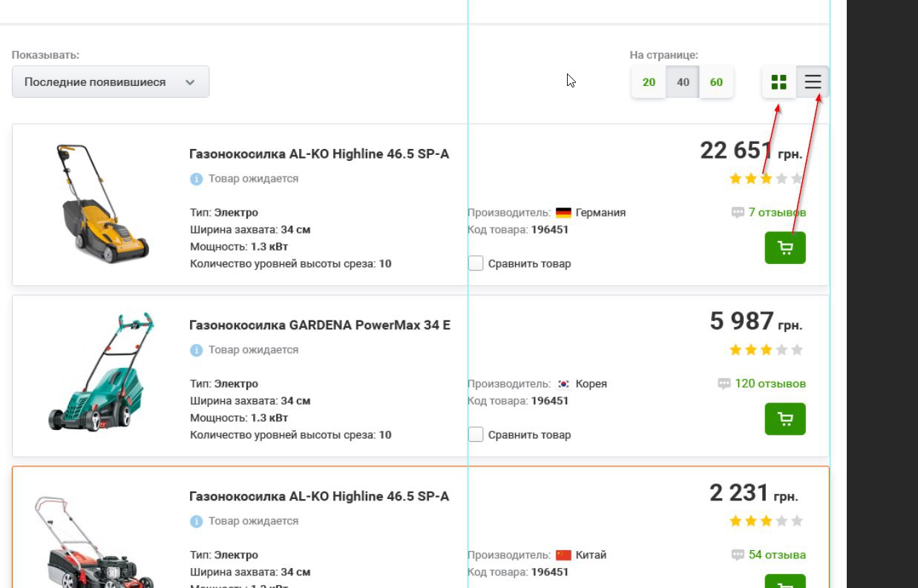Screen dimensions: 918x588
Task: Click Производитель: Германия text
Action: pyautogui.click(x=546, y=213)
